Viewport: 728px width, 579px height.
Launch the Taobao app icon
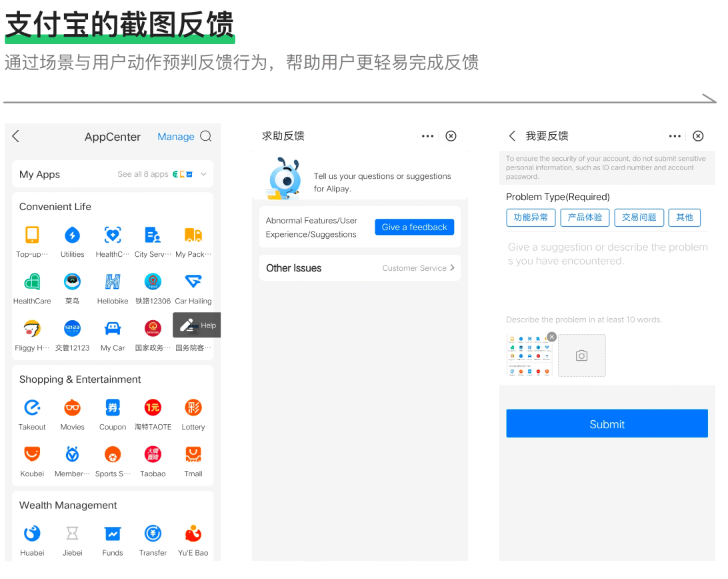tap(153, 455)
